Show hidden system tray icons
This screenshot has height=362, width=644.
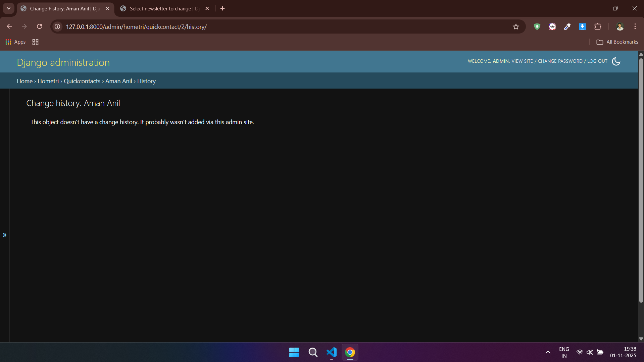(x=548, y=352)
